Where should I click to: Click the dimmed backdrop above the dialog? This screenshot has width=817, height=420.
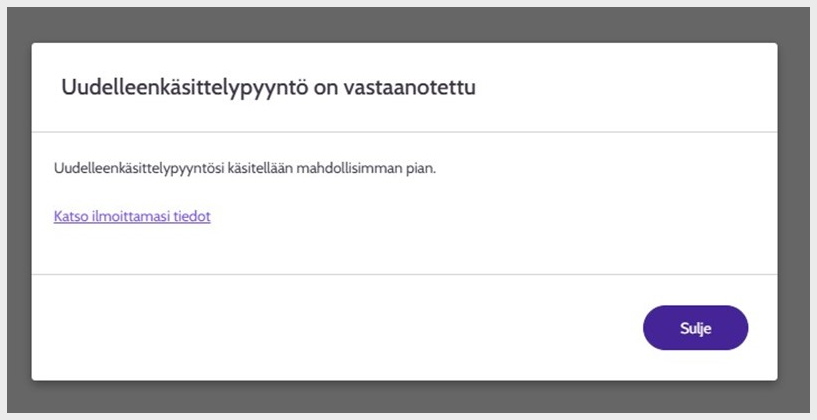400,25
